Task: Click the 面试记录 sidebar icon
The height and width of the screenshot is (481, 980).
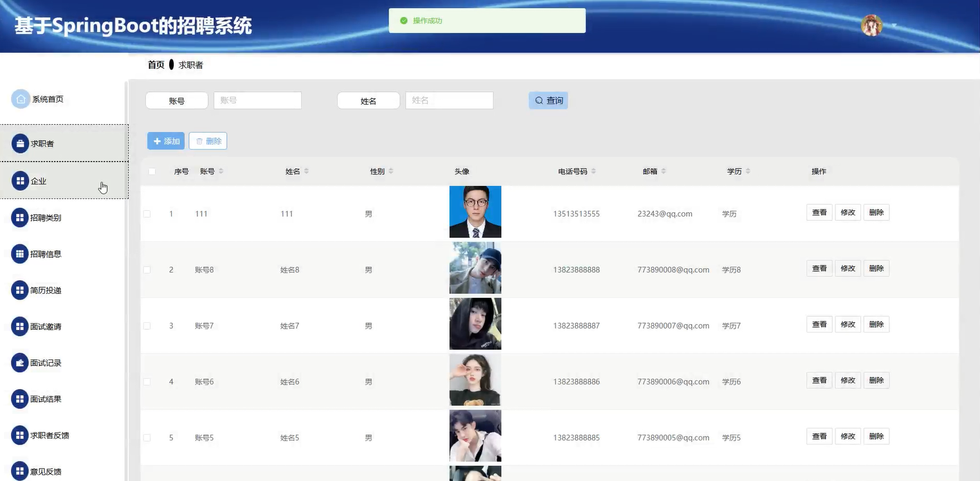Action: (20, 363)
